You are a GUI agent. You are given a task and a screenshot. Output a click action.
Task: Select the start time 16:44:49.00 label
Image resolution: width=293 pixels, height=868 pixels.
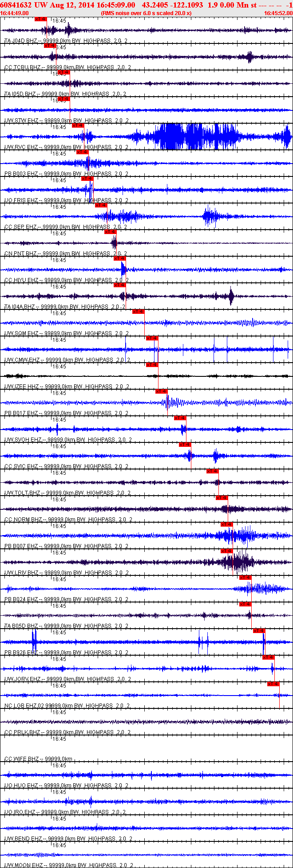point(15,13)
